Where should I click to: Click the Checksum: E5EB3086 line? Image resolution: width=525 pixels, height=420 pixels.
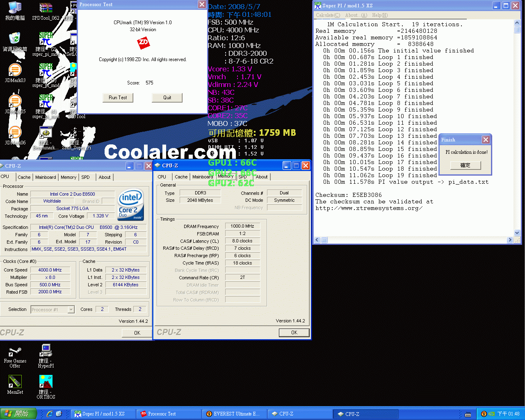[x=349, y=195]
